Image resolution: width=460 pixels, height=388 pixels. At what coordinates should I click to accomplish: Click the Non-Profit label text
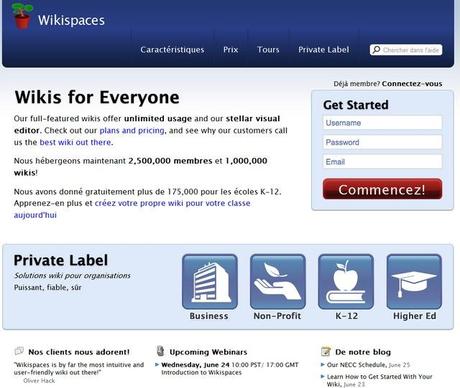(277, 316)
